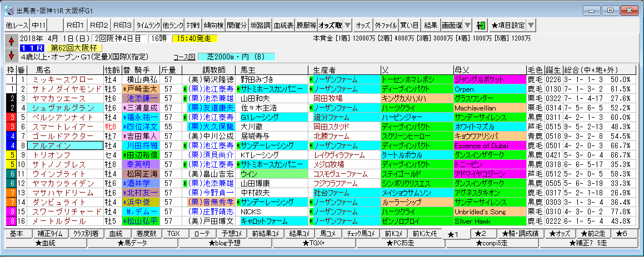The height and width of the screenshot is (257, 644).
Task: Switch to the ★conpi5走 tab
Action: pyautogui.click(x=492, y=243)
